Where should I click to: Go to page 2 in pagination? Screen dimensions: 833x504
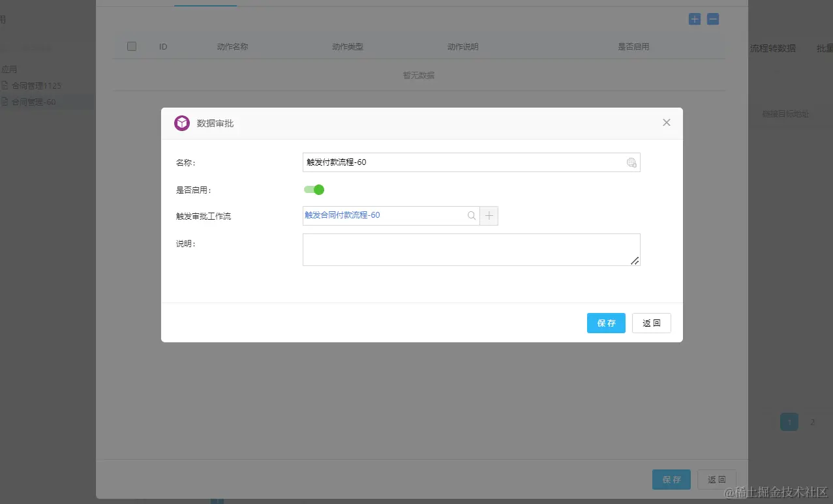(x=812, y=422)
